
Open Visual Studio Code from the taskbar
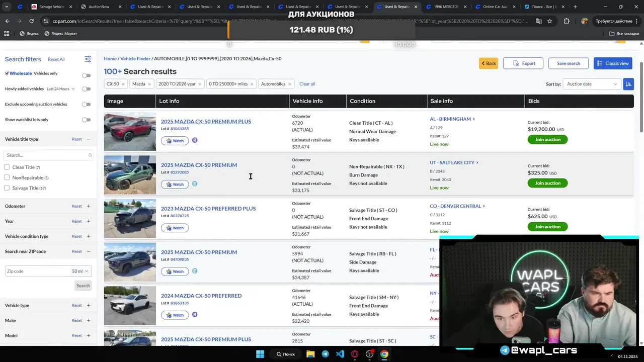[x=340, y=354]
